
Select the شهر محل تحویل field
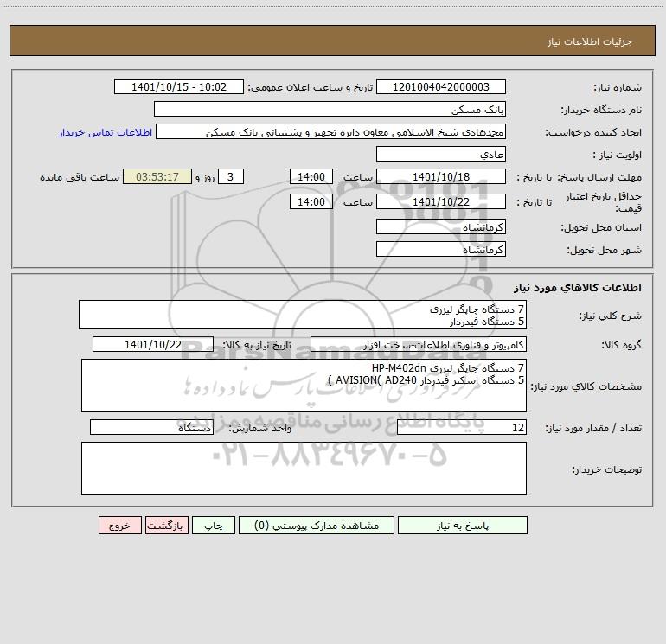pyautogui.click(x=441, y=250)
